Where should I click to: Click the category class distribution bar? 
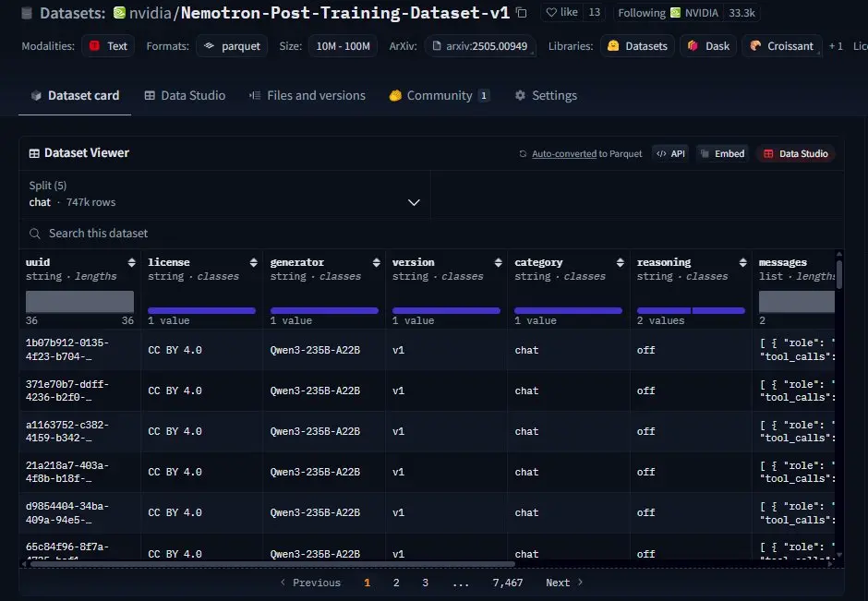pos(568,310)
